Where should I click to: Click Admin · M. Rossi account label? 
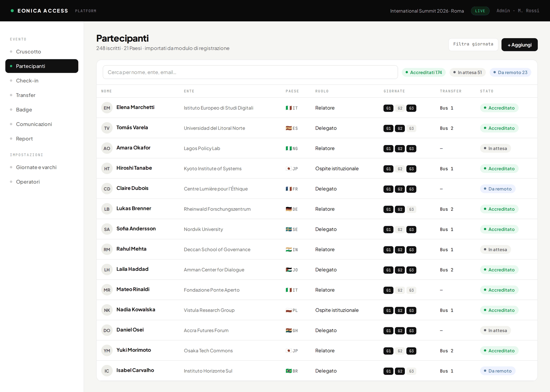pos(518,11)
